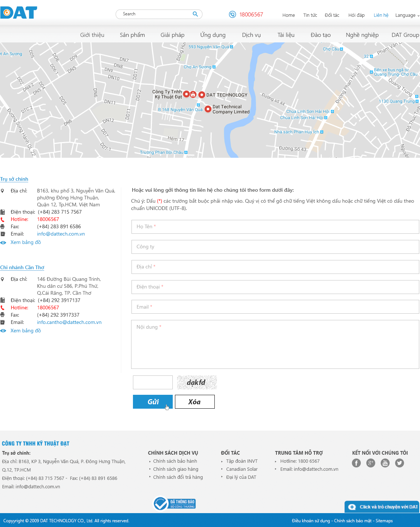
Task: Click eye icon under Trụ sở chính
Action: [x=3, y=243]
